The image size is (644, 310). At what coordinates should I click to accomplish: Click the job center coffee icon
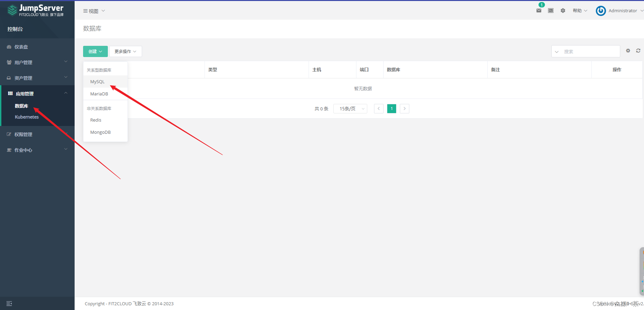click(x=9, y=150)
